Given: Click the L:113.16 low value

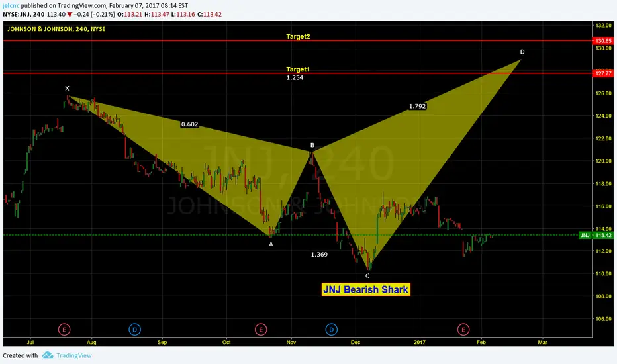Looking at the screenshot, I should (x=183, y=14).
